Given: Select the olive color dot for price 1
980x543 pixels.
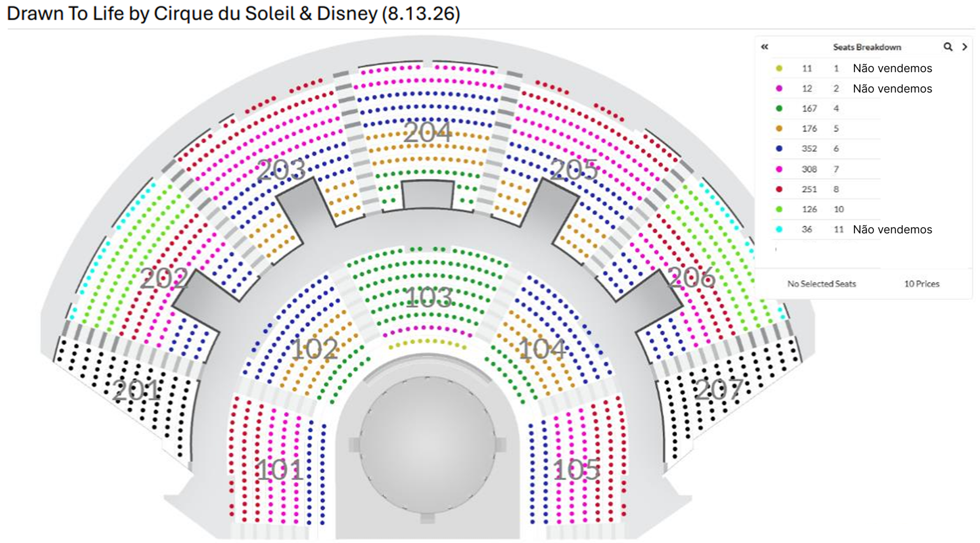Looking at the screenshot, I should point(779,69).
